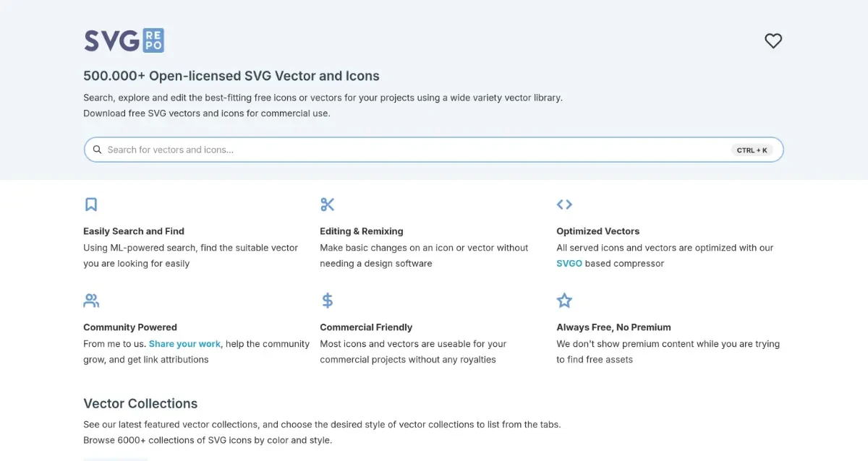Click the Editing & Remixing heading
The width and height of the screenshot is (868, 461).
362,231
